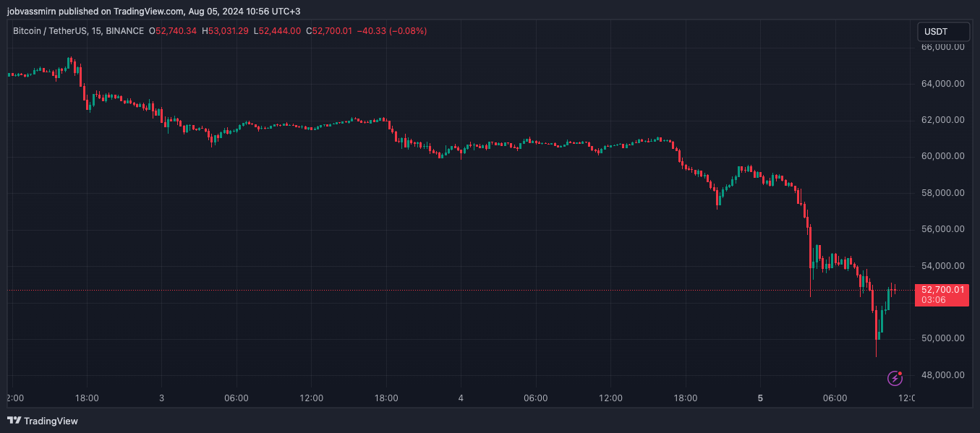Click the 66,000.00 price axis label
The width and height of the screenshot is (980, 433).
coord(942,47)
